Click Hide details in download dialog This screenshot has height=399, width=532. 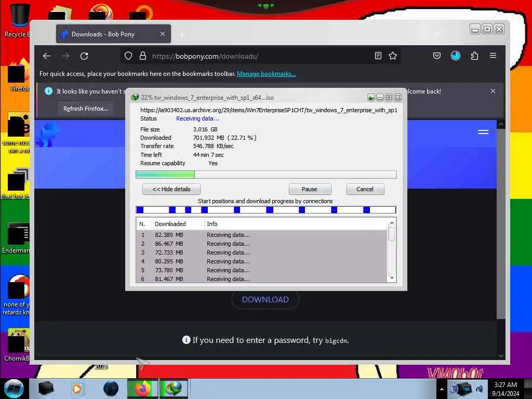coord(171,189)
